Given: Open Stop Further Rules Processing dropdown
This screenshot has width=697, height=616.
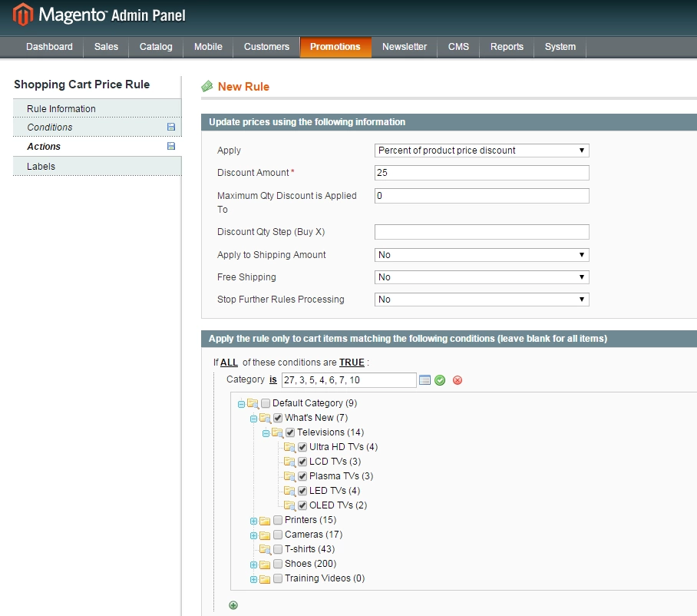Looking at the screenshot, I should (x=482, y=300).
